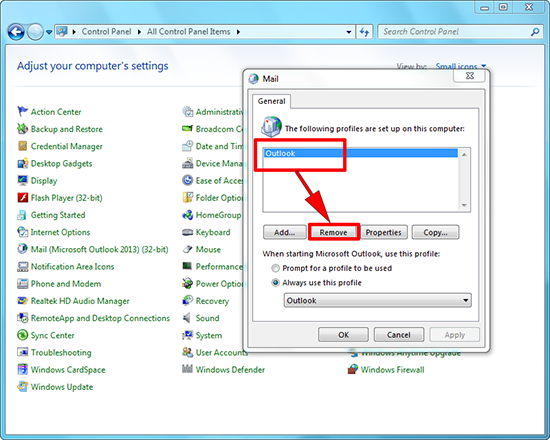The image size is (550, 440).
Task: Click the Backup and Restore icon
Action: (22, 129)
